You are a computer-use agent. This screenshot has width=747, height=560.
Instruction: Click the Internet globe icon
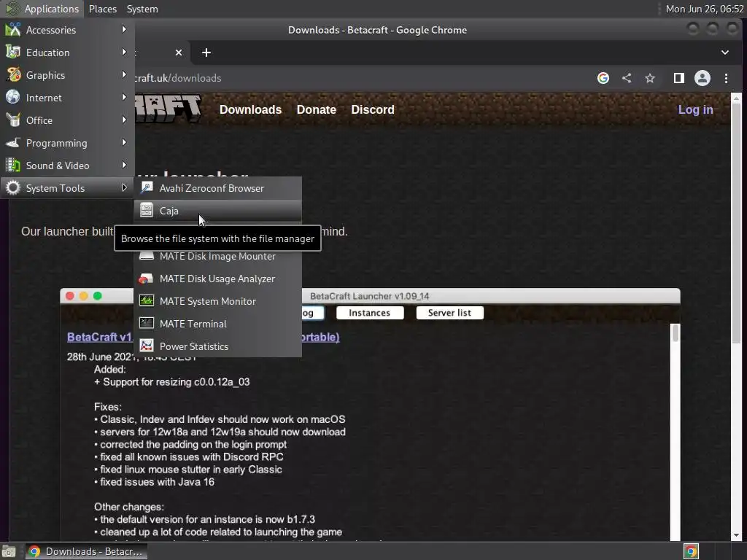[x=13, y=97]
